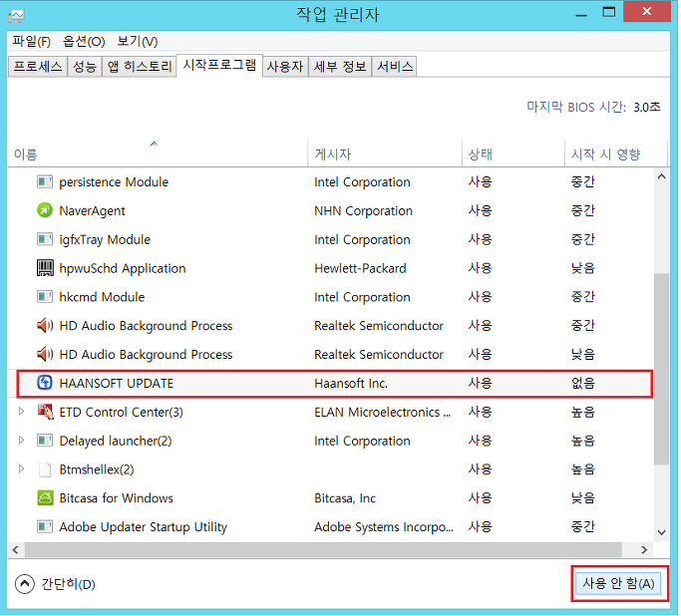This screenshot has height=616, width=681.
Task: Click the 마지막 BIOS 시간 3.0초 label
Action: 593,107
